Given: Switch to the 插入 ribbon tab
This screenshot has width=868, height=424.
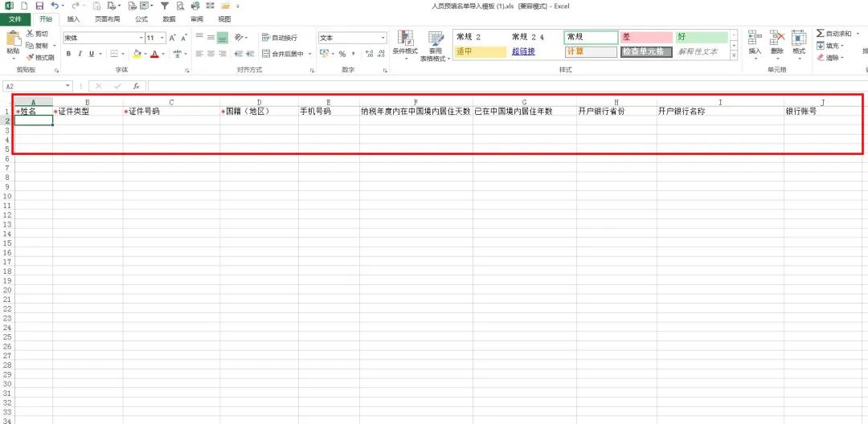Looking at the screenshot, I should pyautogui.click(x=73, y=18).
